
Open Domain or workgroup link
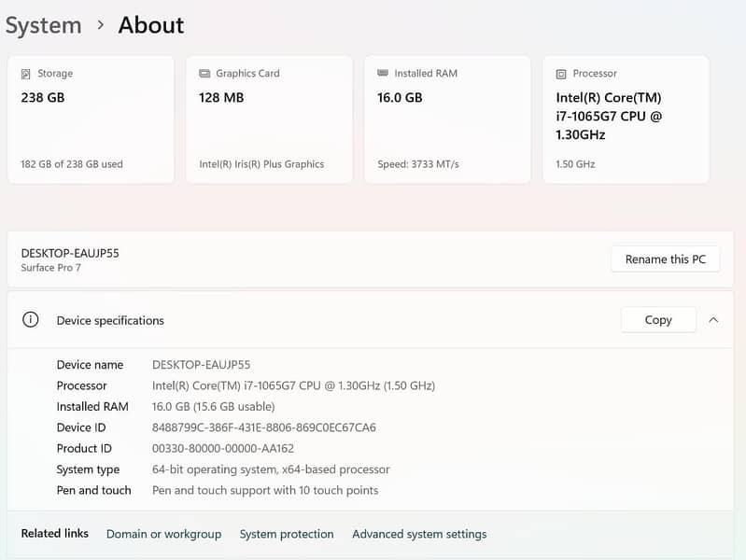[163, 534]
